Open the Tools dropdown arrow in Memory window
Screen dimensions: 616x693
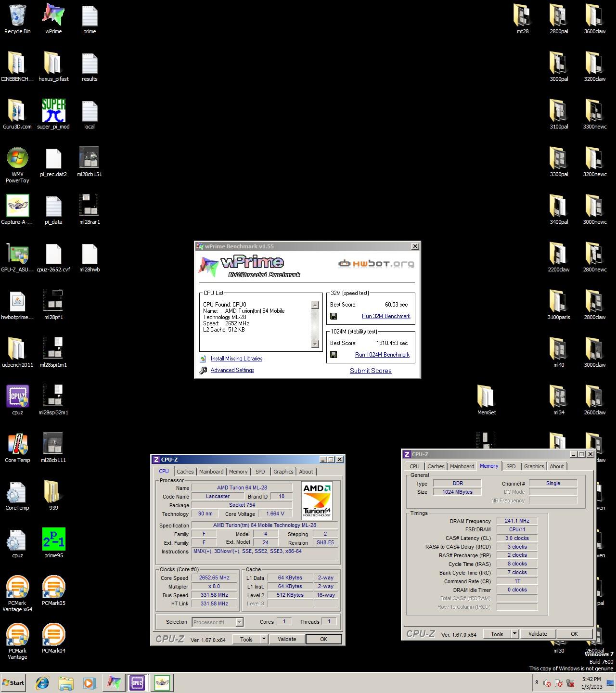pyautogui.click(x=514, y=634)
